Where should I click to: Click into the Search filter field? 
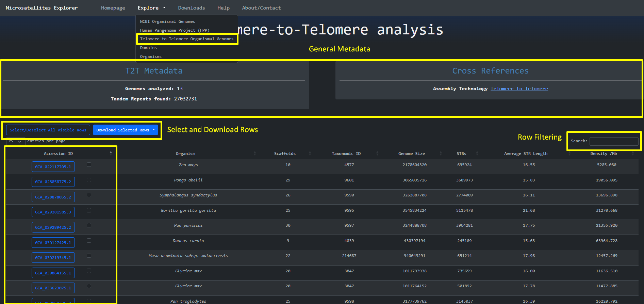pos(614,141)
